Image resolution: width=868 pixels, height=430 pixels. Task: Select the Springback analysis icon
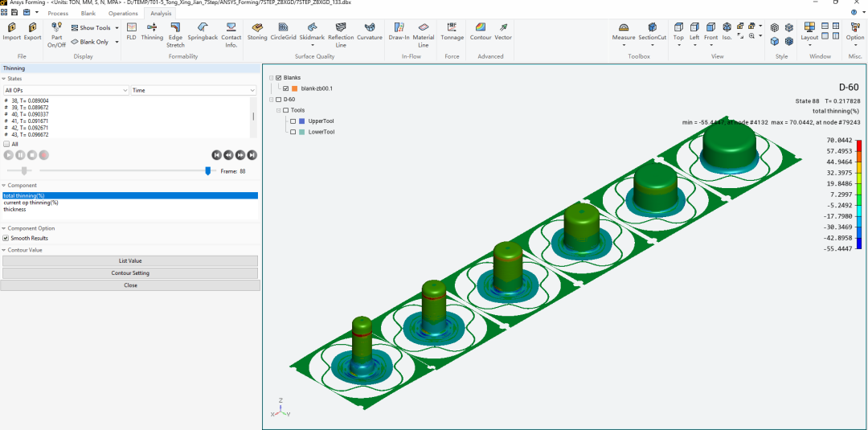coord(203,29)
